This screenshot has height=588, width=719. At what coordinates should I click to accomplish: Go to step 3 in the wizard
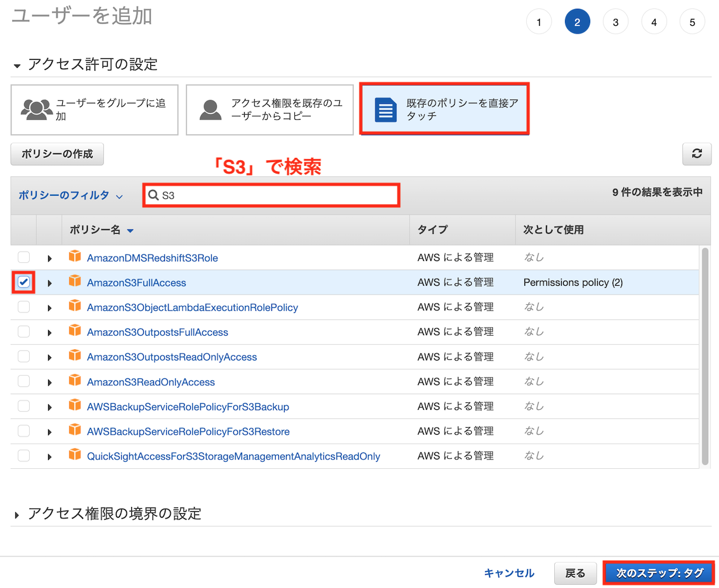click(x=616, y=21)
